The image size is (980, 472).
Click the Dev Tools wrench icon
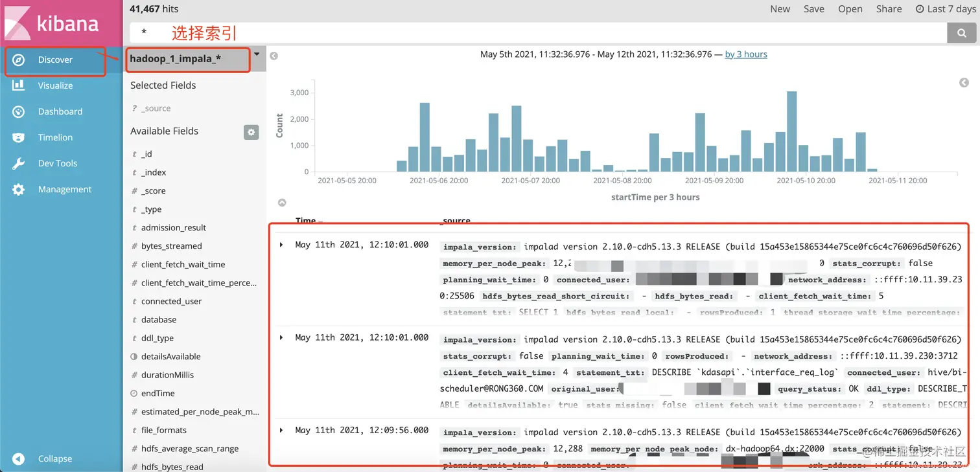pyautogui.click(x=19, y=163)
